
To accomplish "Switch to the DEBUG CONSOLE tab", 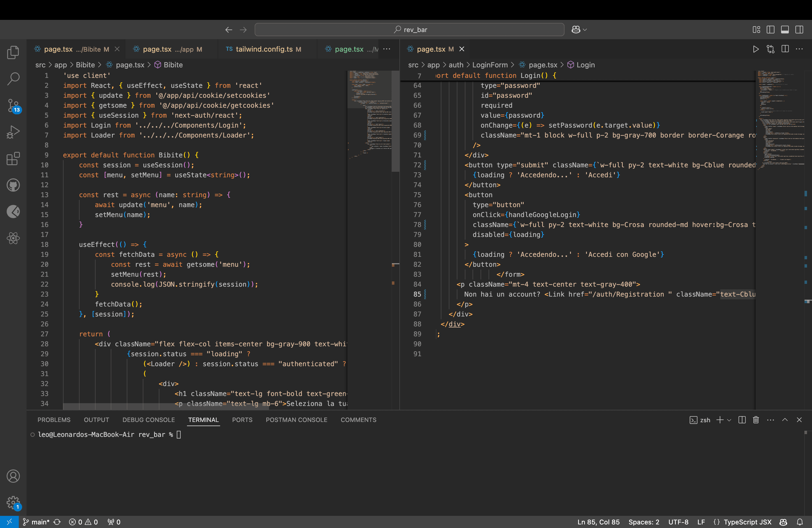I will point(148,420).
